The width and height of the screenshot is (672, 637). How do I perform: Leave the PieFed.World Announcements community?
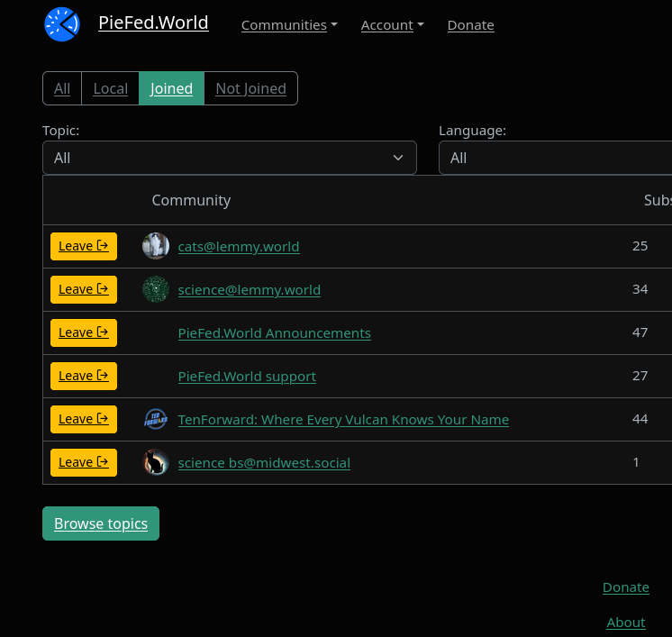click(84, 333)
